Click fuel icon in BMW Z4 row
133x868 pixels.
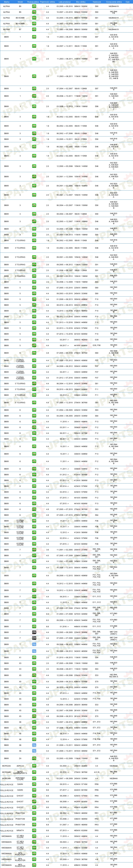(34, 759)
